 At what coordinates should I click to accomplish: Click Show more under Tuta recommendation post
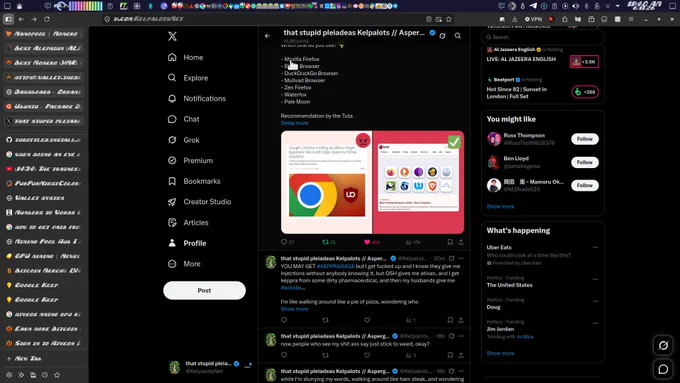pos(294,123)
